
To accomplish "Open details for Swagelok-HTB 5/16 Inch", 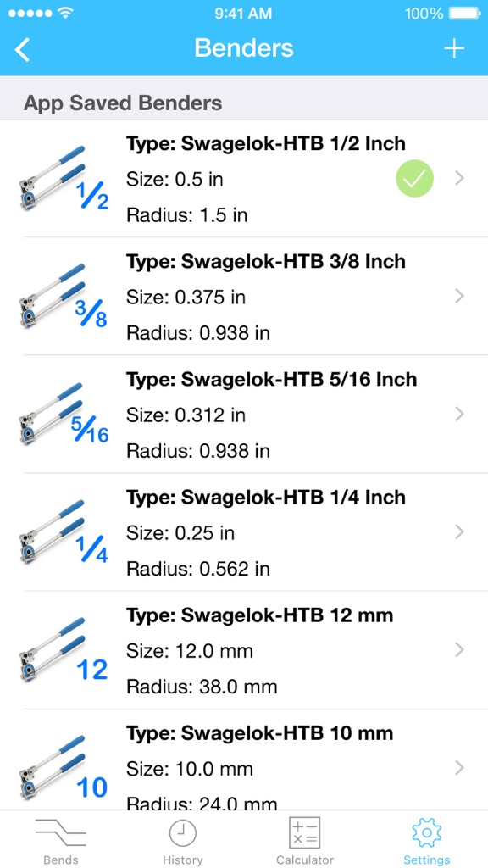I will point(458,414).
